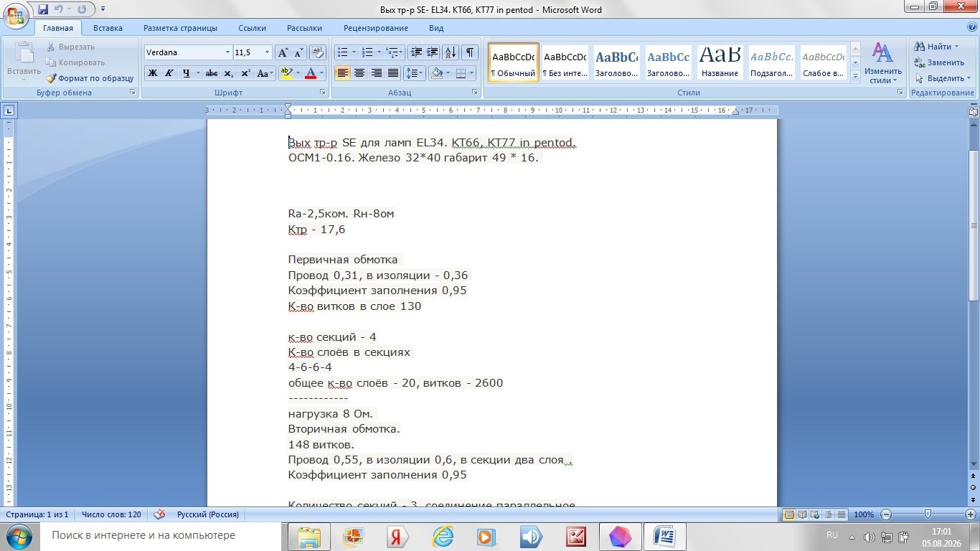This screenshot has width=980, height=551.
Task: Switch to Вставка tab
Action: [x=108, y=28]
